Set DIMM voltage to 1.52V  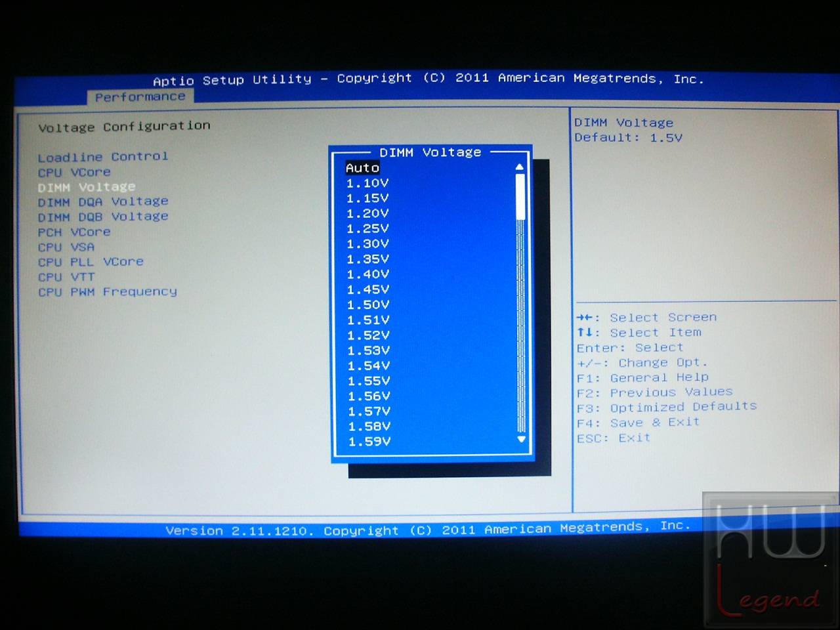pos(368,335)
